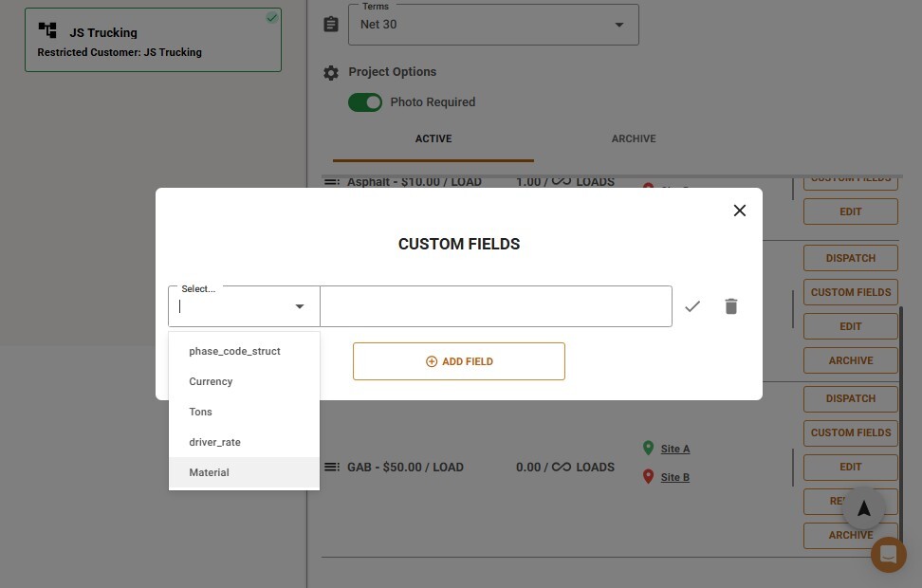922x588 pixels.
Task: Grab the drag handle of GAB row
Action: point(332,467)
